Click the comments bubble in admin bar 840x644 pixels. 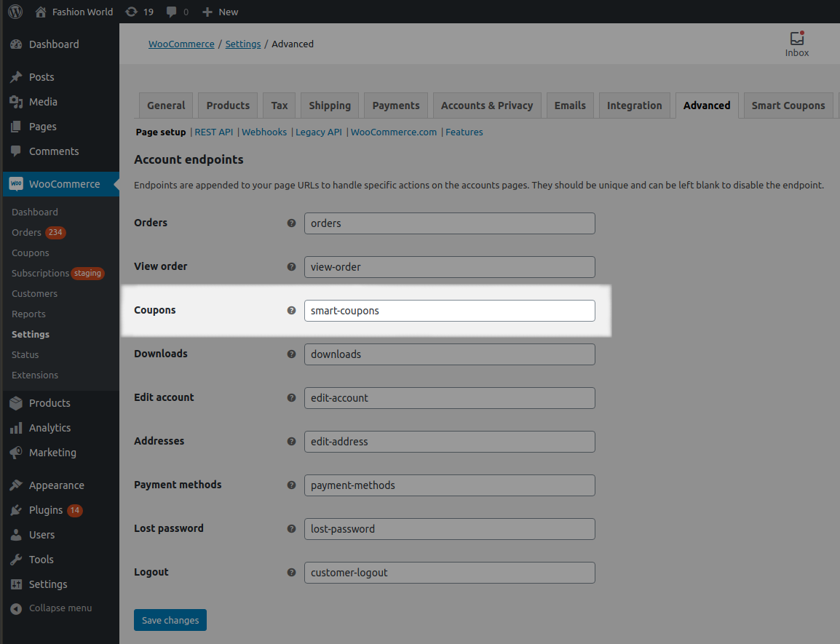click(x=177, y=12)
